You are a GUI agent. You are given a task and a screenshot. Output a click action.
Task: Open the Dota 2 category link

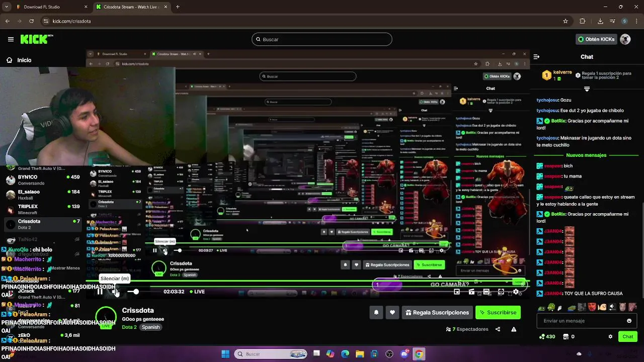[129, 327]
